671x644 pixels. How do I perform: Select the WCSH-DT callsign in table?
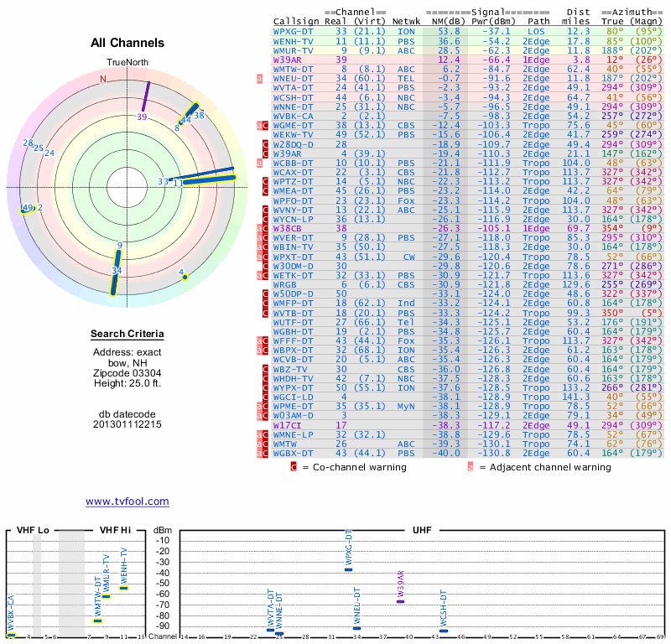point(293,97)
